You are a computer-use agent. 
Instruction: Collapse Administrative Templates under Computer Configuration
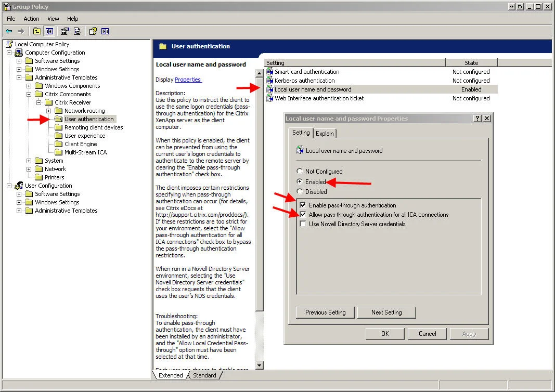point(19,77)
